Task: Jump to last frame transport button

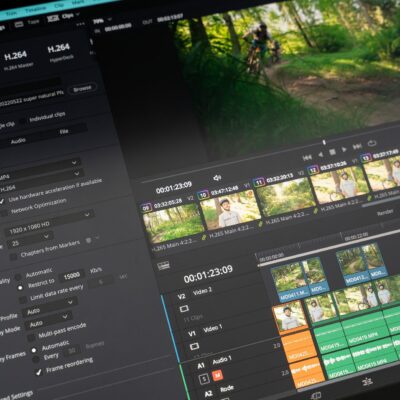Action: click(x=357, y=147)
